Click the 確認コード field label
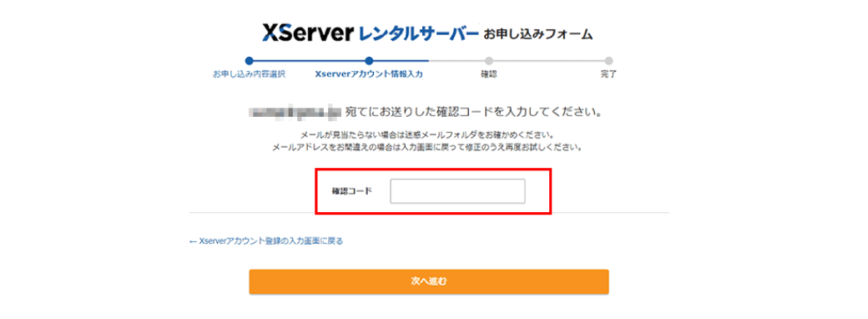Viewport: 868px width, 319px height. [351, 191]
